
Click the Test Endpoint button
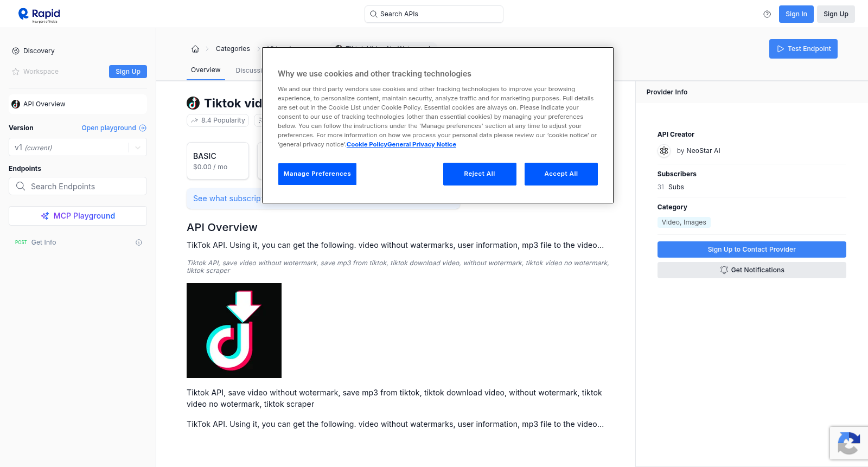tap(803, 49)
